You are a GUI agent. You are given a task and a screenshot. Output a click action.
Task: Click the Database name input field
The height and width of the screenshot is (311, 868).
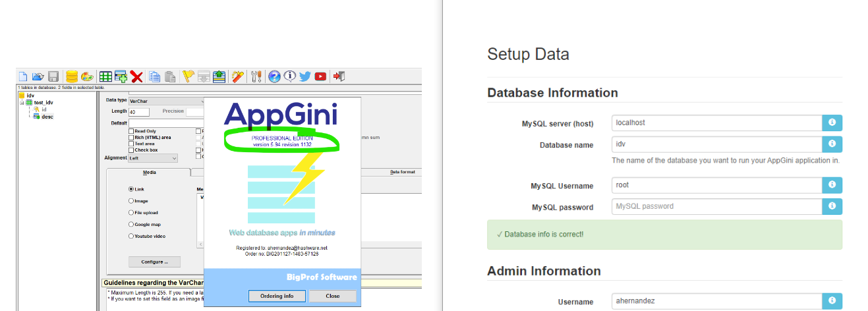coord(716,144)
